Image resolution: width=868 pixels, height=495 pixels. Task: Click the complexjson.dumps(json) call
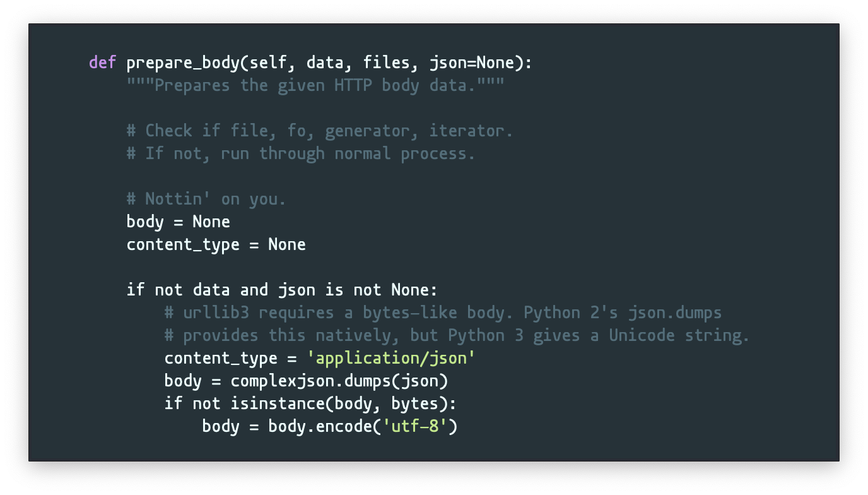[x=339, y=381]
